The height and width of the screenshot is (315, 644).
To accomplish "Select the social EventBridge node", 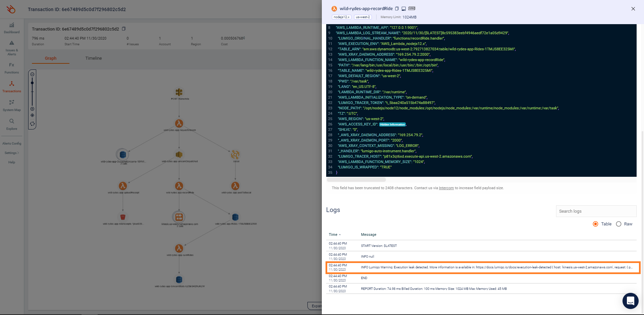I will click(235, 155).
